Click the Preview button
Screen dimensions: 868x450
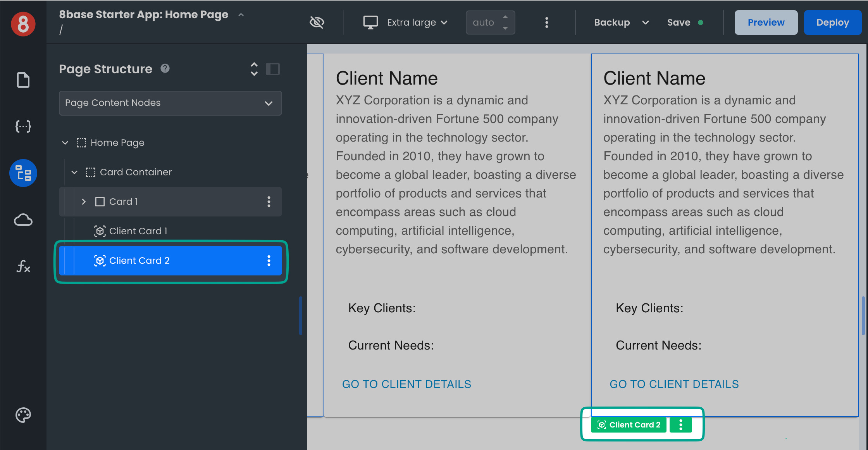tap(766, 22)
